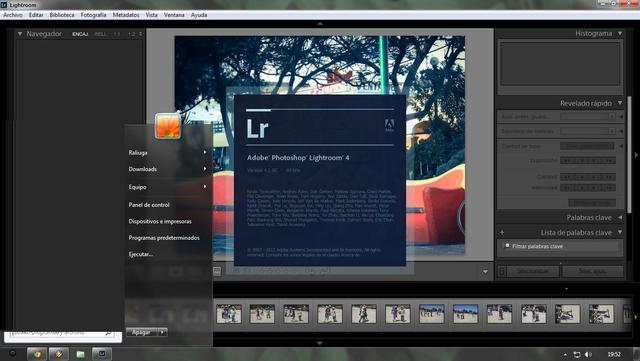Expand the saved preset section arrow

coord(621,117)
